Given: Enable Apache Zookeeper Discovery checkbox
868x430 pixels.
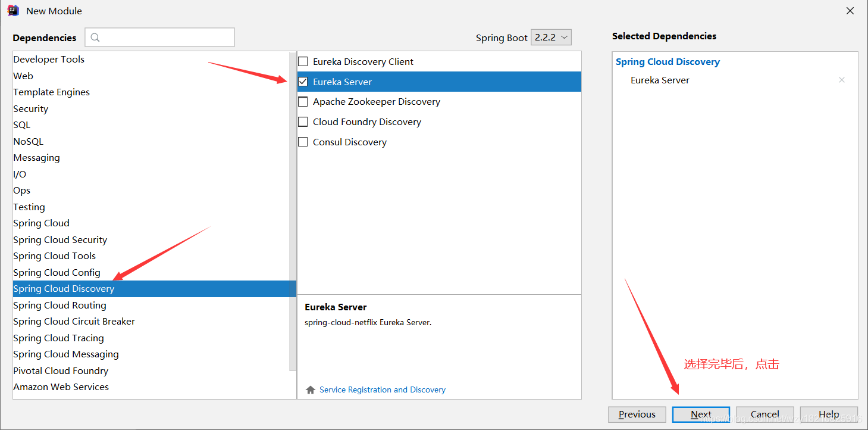Looking at the screenshot, I should click(x=303, y=102).
